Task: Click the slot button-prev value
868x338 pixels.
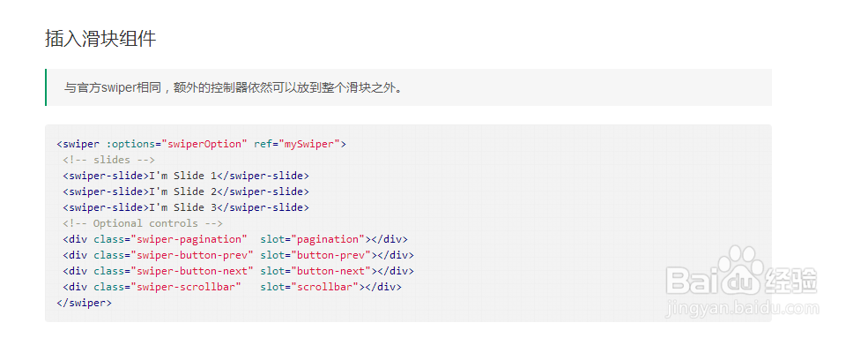Action: 331,255
